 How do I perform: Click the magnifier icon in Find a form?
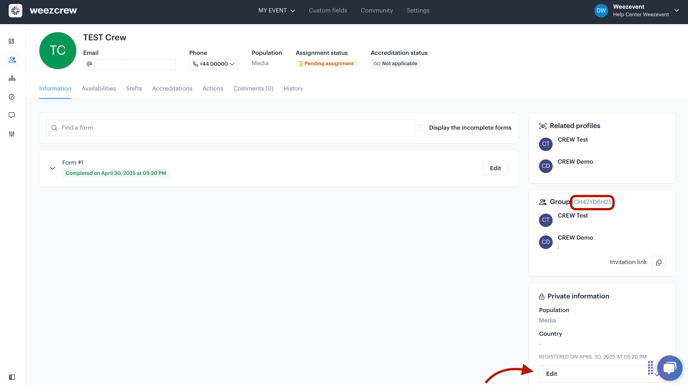[x=54, y=128]
